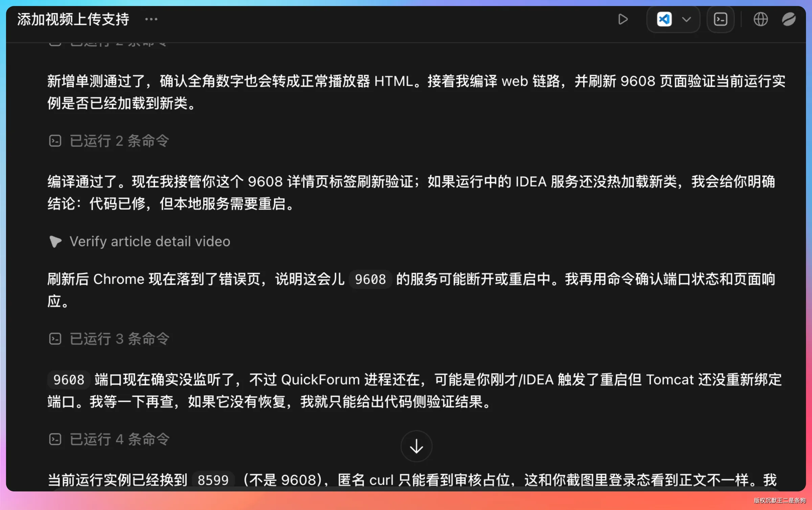Open the Verify article detail video step
The width and height of the screenshot is (812, 510).
(x=139, y=241)
